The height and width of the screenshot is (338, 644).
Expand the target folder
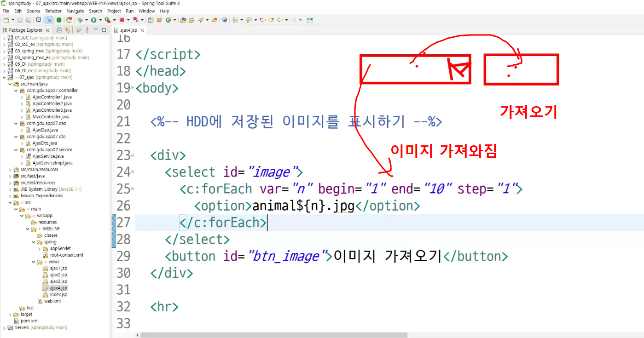click(10, 315)
